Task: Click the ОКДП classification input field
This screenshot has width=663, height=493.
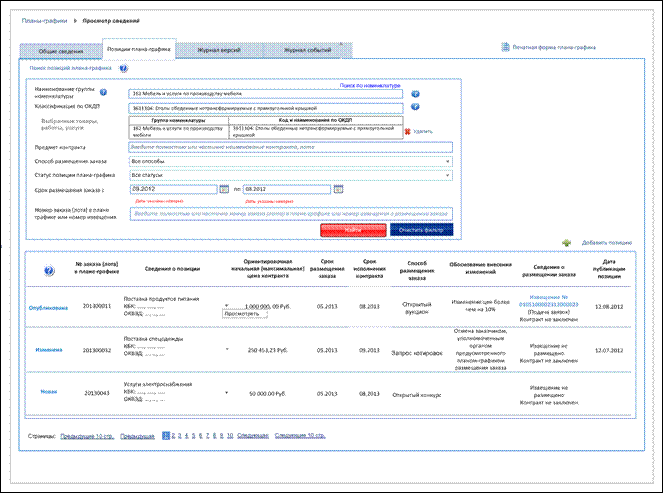Action: pos(266,108)
